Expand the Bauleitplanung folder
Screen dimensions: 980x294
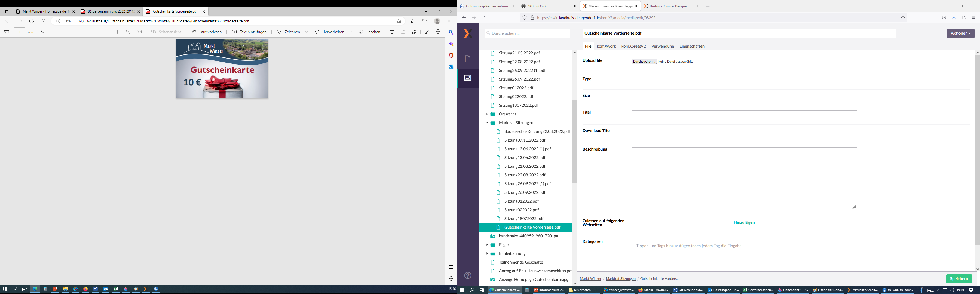(487, 253)
